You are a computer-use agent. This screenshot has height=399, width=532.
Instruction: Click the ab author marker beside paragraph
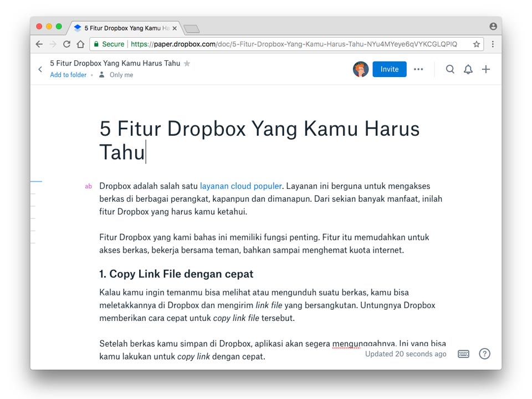point(88,186)
